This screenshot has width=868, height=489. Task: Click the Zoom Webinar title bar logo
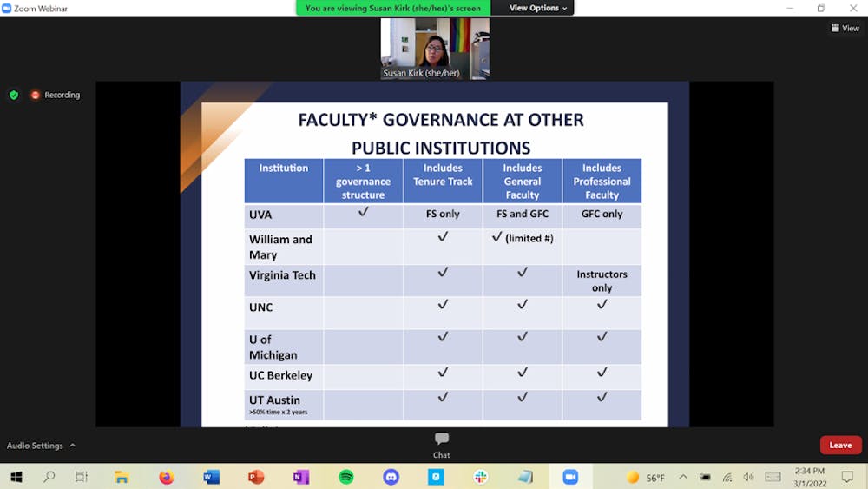click(7, 9)
